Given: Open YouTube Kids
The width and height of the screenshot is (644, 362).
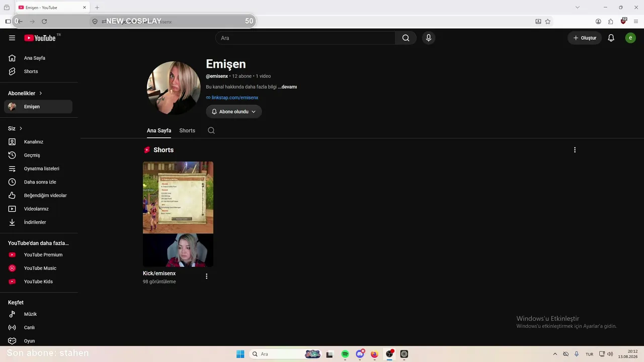Looking at the screenshot, I should coord(38,282).
